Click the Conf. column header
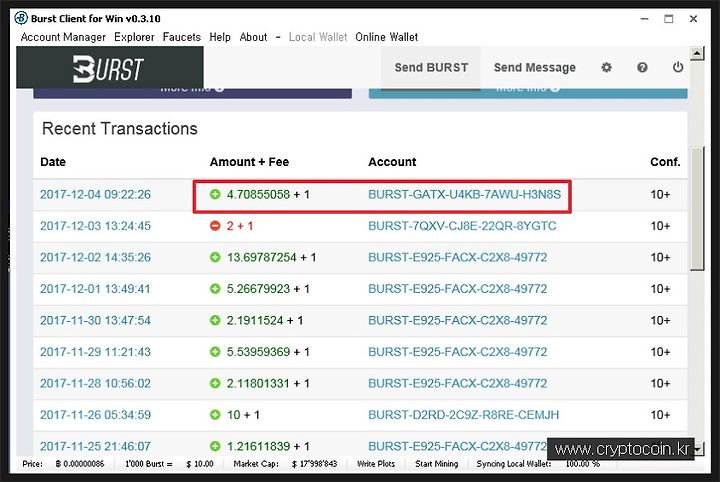 tap(665, 162)
